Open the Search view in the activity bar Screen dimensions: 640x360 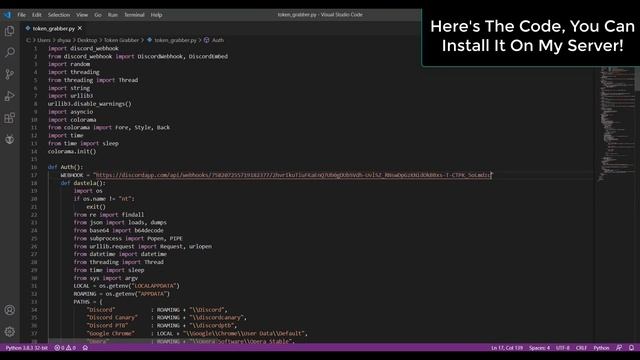[x=9, y=52]
